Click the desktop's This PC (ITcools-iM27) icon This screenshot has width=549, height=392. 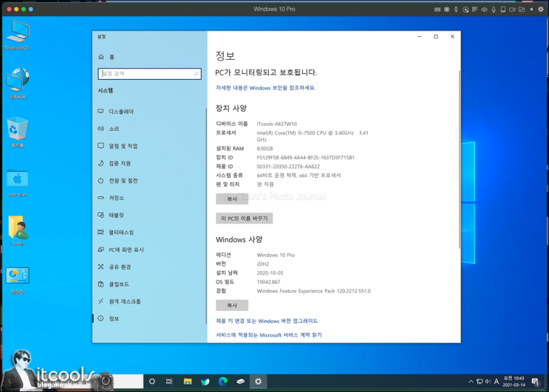click(x=17, y=35)
